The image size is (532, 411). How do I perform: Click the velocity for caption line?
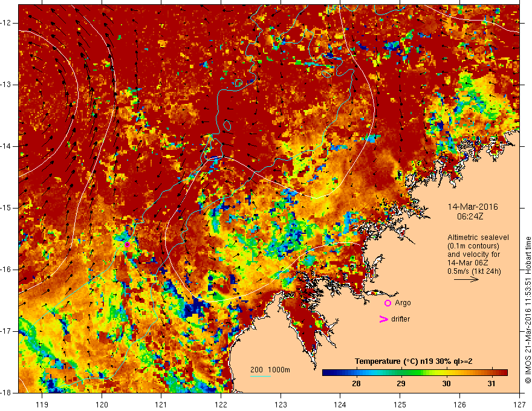[x=473, y=254]
